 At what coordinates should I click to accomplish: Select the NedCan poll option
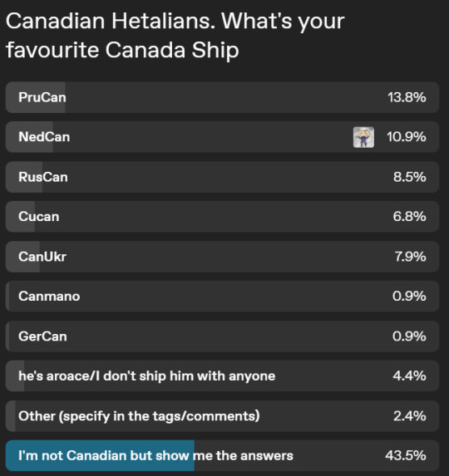click(x=222, y=137)
